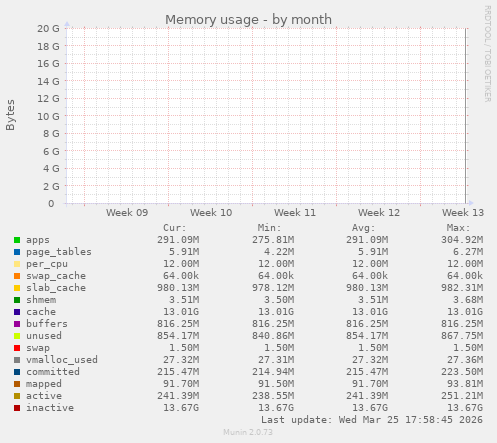Click the 'shmem' legend label

click(x=41, y=300)
